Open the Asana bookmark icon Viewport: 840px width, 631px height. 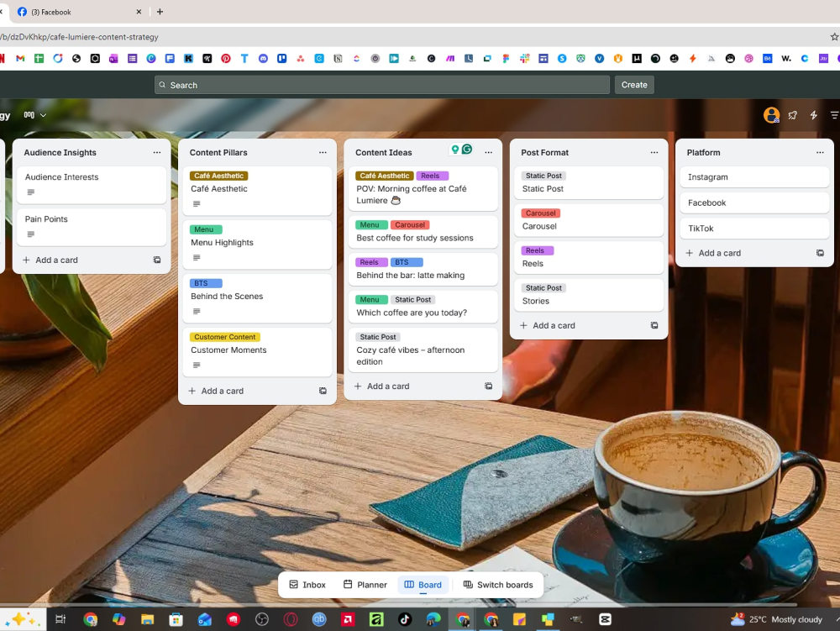[x=301, y=58]
